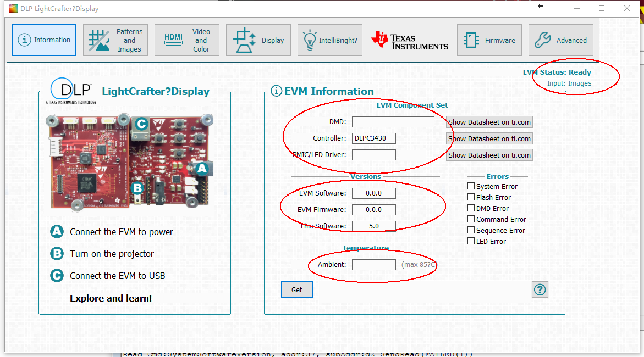Screen dimensions: 644x357
Task: Switch to the Firmware tab
Action: pyautogui.click(x=489, y=40)
